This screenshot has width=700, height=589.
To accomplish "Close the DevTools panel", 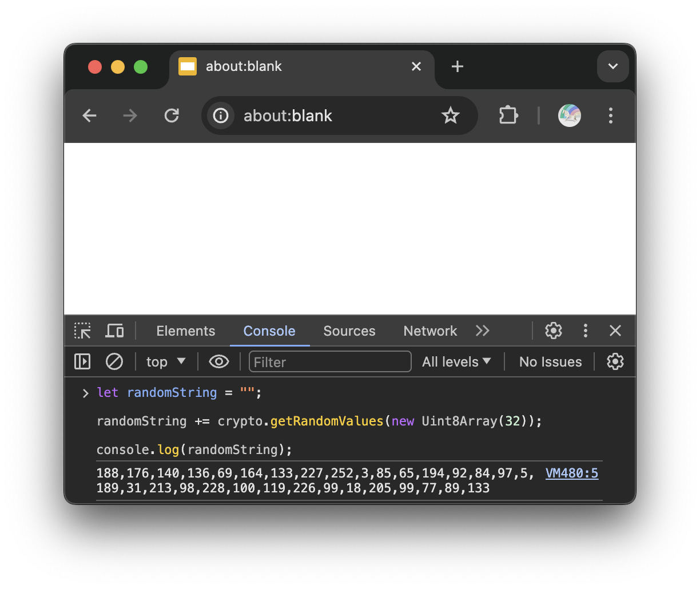I will coord(615,331).
